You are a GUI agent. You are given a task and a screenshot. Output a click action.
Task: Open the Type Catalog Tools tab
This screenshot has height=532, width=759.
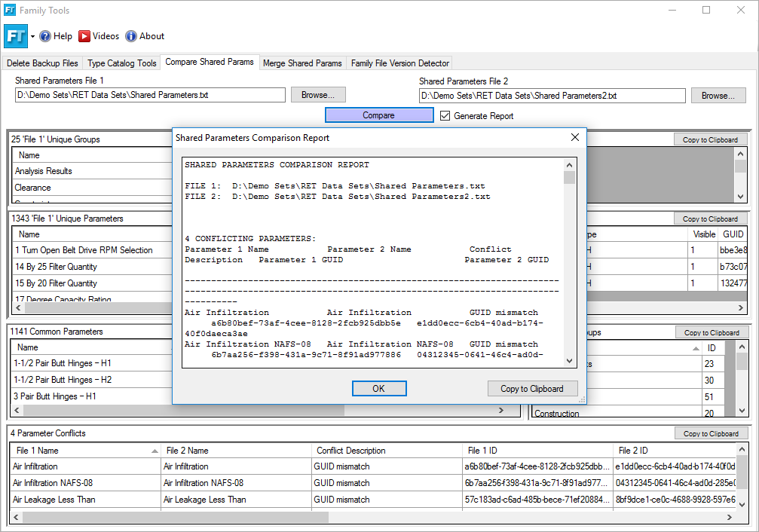click(121, 63)
